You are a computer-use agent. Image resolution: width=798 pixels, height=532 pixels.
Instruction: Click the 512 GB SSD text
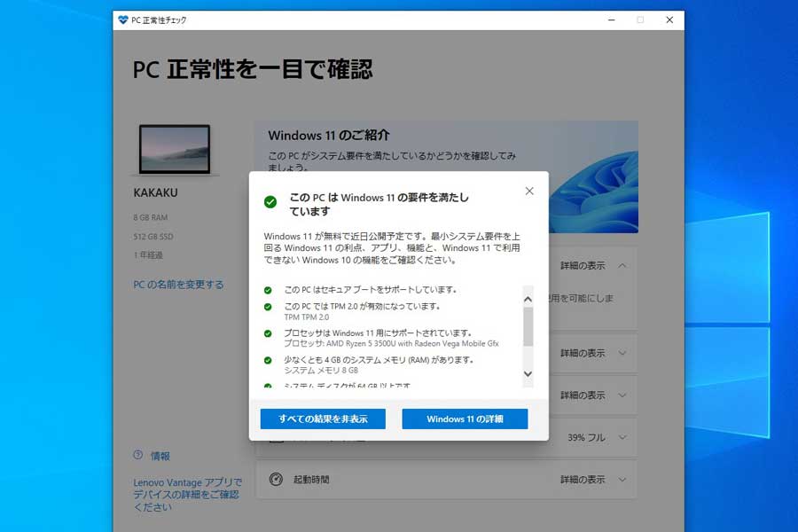pos(153,237)
